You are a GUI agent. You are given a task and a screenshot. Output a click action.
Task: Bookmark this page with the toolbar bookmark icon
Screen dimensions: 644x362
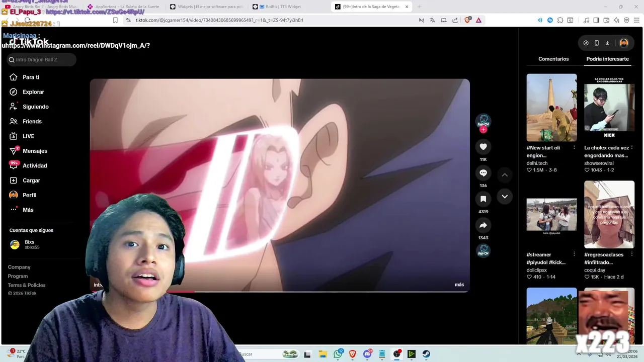pyautogui.click(x=115, y=20)
